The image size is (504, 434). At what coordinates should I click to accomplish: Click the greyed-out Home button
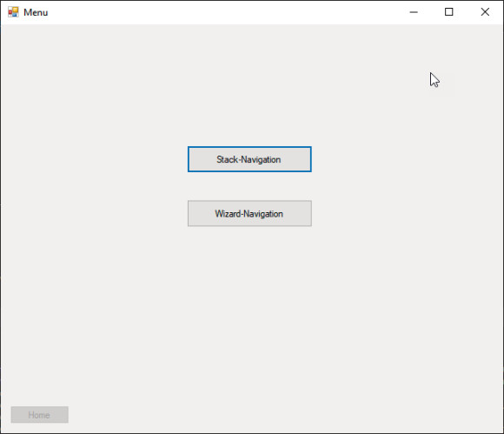[x=39, y=415]
